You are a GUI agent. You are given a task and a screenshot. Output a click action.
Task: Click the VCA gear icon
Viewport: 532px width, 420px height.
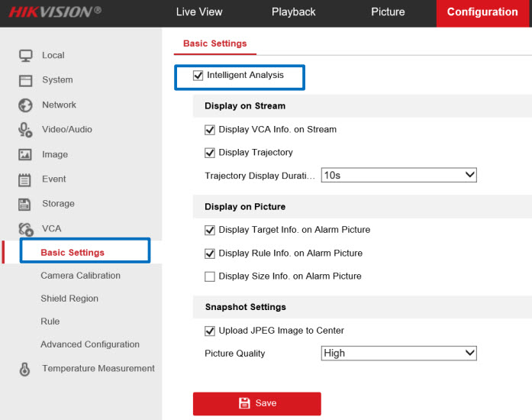(25, 228)
